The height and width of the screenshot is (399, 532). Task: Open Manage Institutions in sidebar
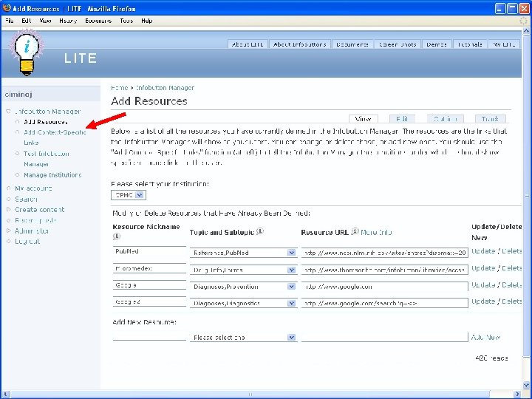tap(52, 175)
